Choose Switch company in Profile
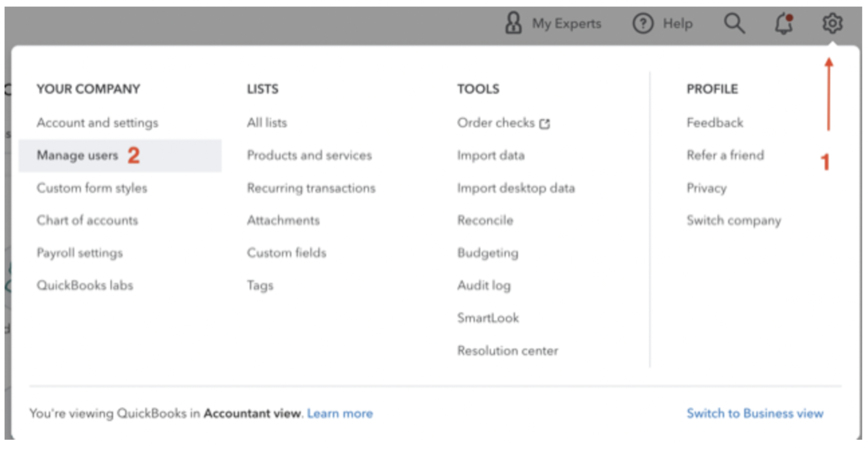The image size is (868, 449). tap(734, 221)
